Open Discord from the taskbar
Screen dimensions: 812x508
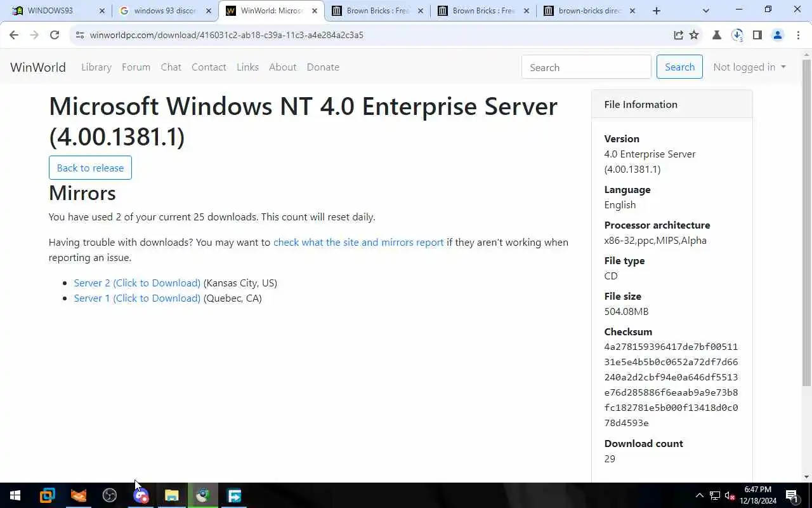coord(141,495)
